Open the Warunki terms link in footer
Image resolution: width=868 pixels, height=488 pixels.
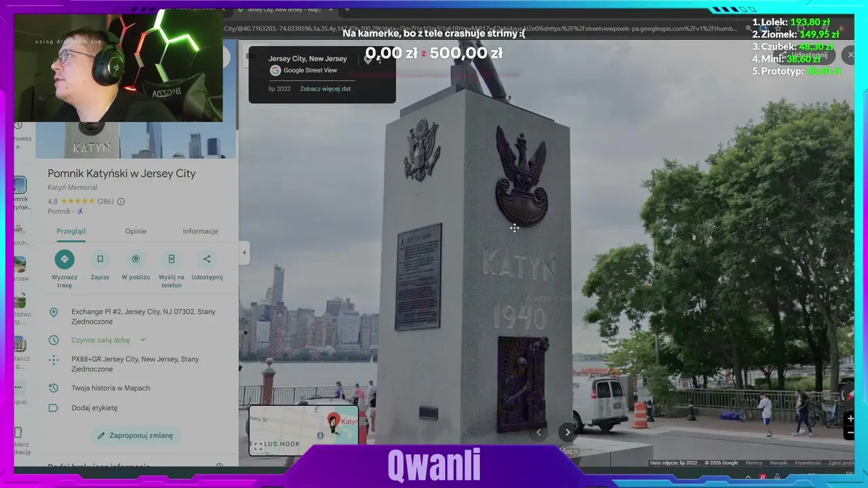(x=778, y=463)
